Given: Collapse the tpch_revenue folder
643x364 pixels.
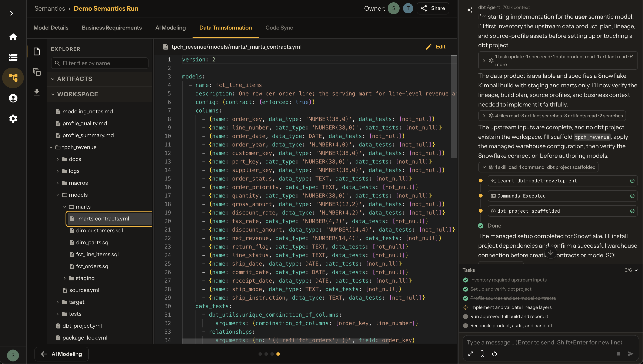Looking at the screenshot, I should (x=51, y=147).
